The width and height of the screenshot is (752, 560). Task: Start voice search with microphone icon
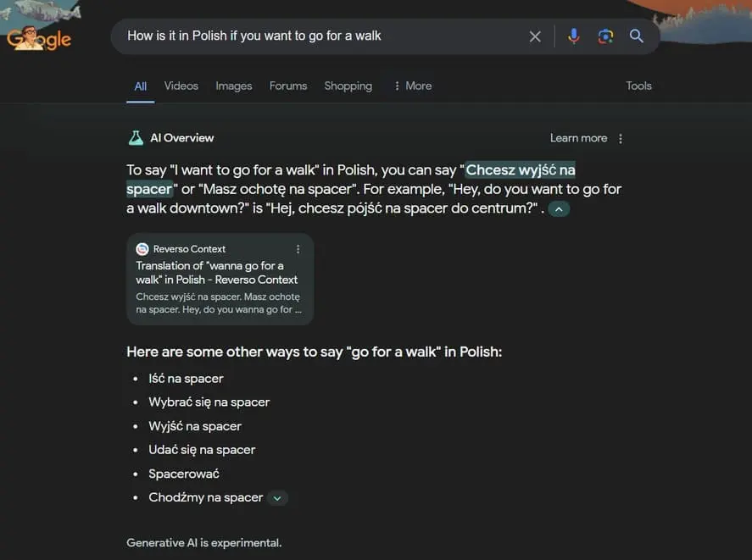point(574,36)
